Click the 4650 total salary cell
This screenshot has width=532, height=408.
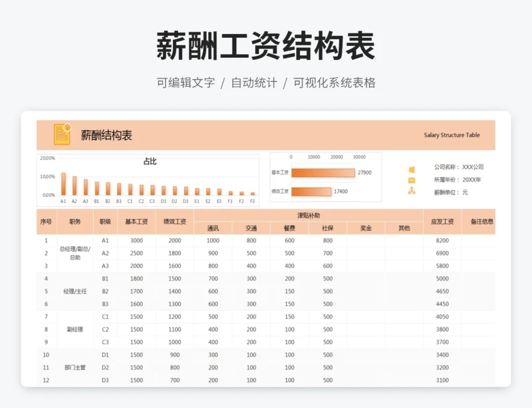(x=442, y=291)
